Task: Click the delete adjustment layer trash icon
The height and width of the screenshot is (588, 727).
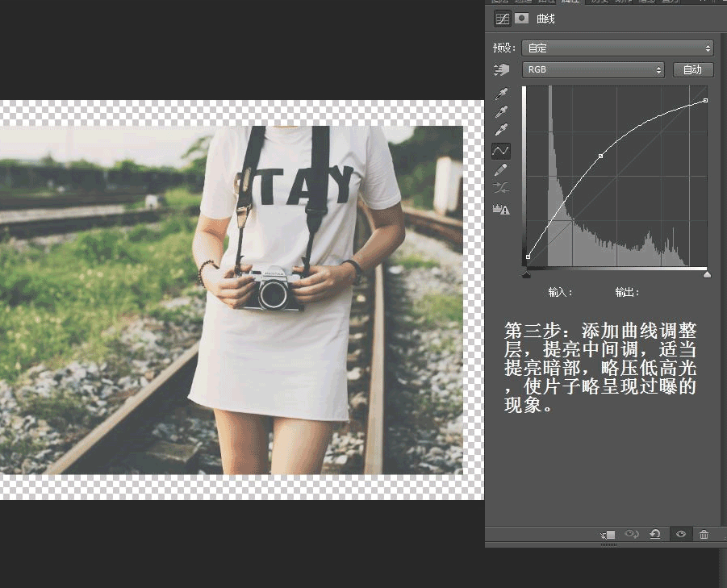Action: click(703, 533)
